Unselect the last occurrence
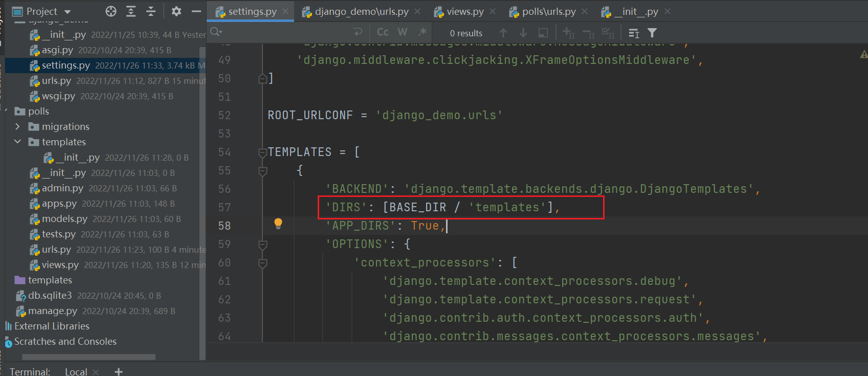This screenshot has width=868, height=376. [589, 33]
